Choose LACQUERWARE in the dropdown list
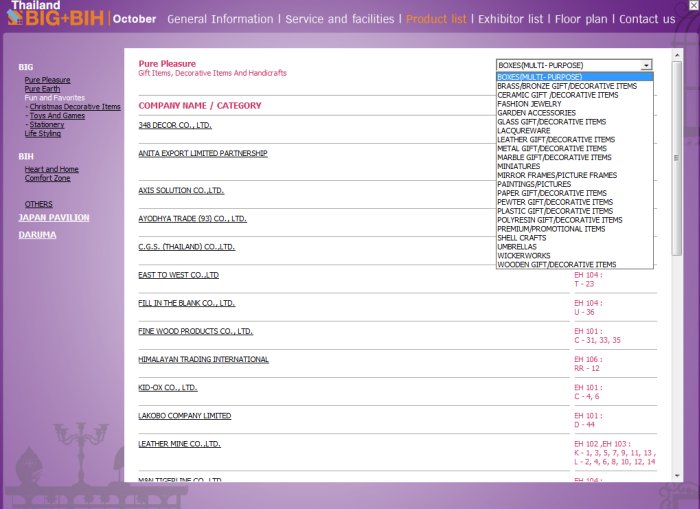Screen dimensions: 700x509 (x=575, y=131)
